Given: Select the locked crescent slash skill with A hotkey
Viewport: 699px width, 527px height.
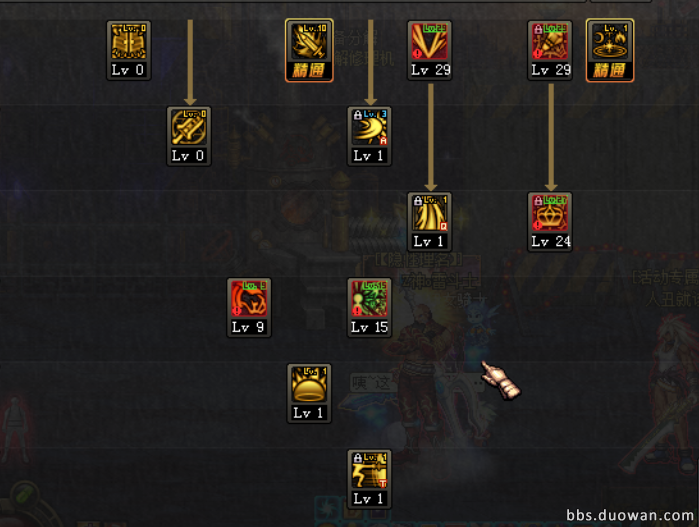Looking at the screenshot, I should click(x=369, y=136).
